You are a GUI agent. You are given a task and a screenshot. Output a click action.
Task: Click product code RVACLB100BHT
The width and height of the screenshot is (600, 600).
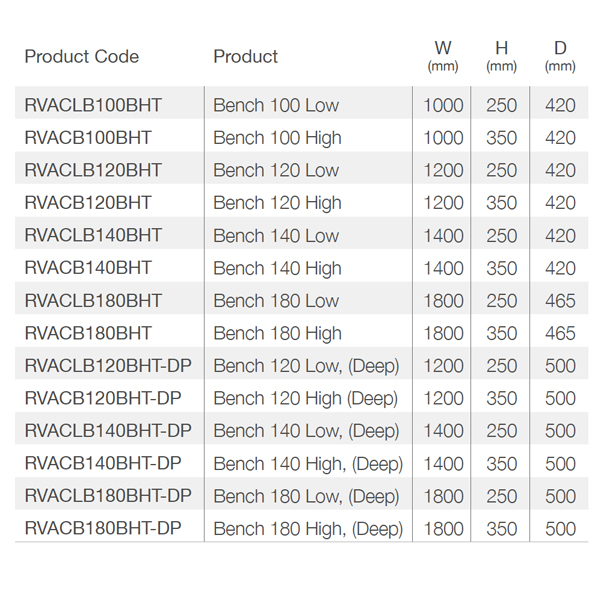[93, 105]
